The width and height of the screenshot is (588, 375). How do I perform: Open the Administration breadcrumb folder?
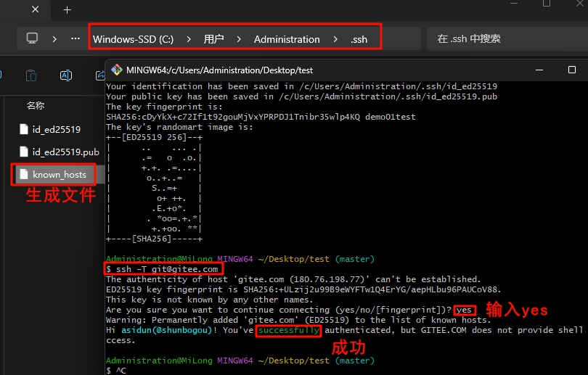tap(287, 39)
